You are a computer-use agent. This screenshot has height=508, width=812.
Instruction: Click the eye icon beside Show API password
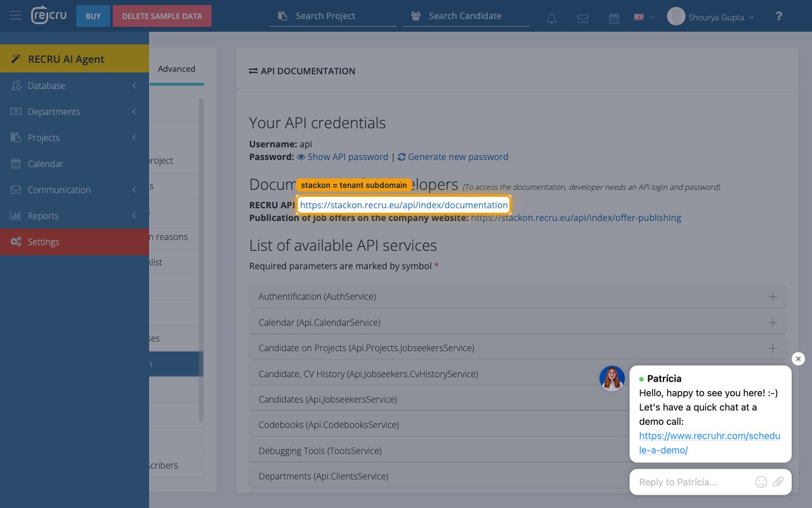tap(301, 157)
